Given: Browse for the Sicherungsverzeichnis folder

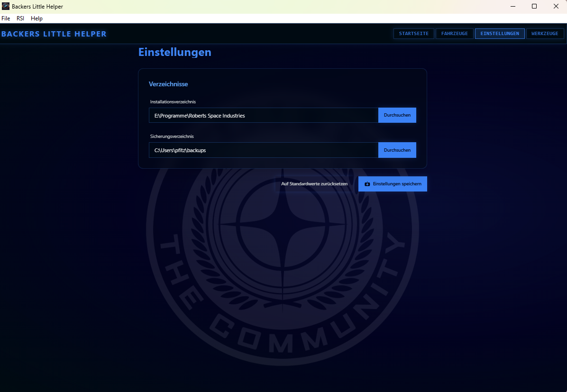Looking at the screenshot, I should click(397, 150).
